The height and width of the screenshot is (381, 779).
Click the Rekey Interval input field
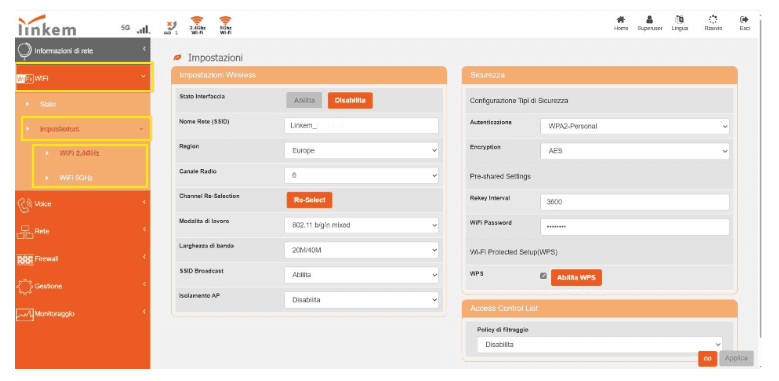tap(634, 202)
